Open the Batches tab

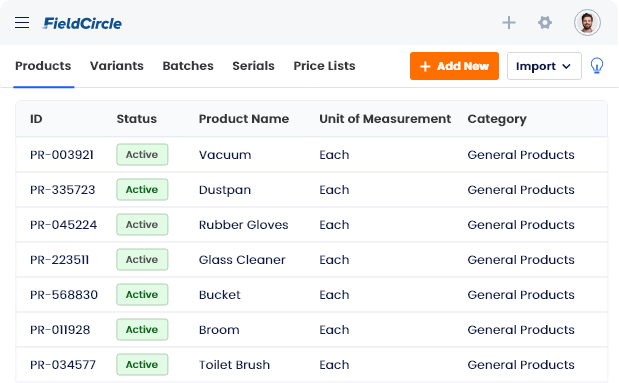click(188, 66)
